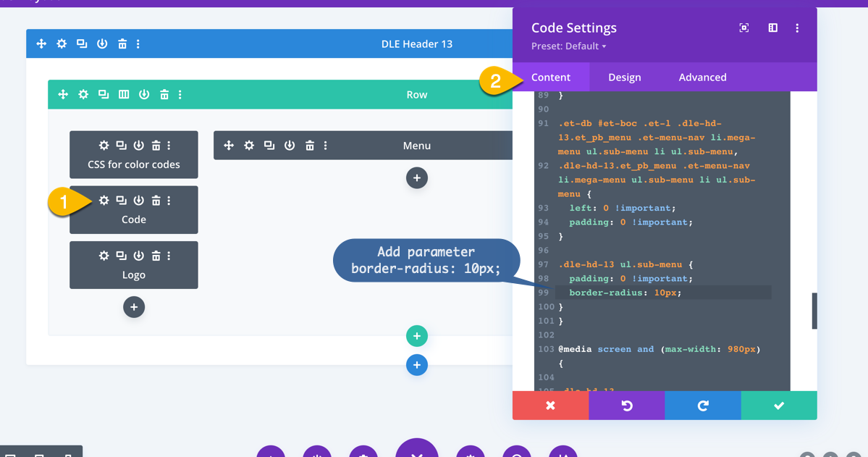Delete the Code module
This screenshot has width=868, height=457.
click(156, 201)
